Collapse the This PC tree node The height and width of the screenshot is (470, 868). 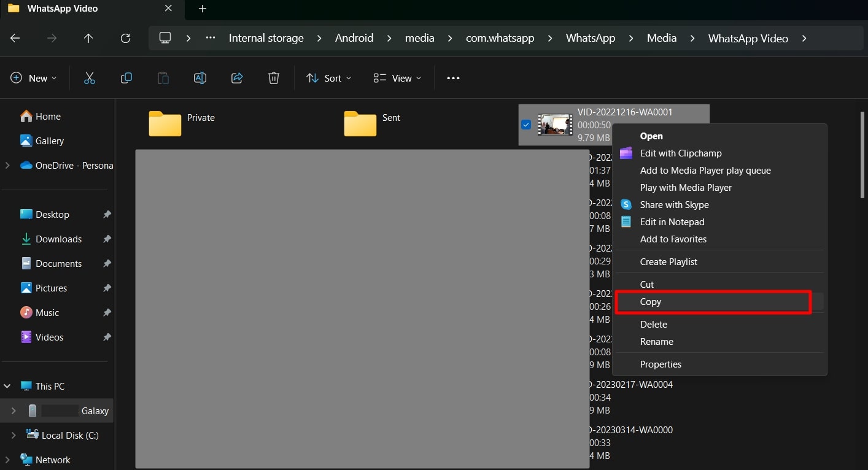7,386
